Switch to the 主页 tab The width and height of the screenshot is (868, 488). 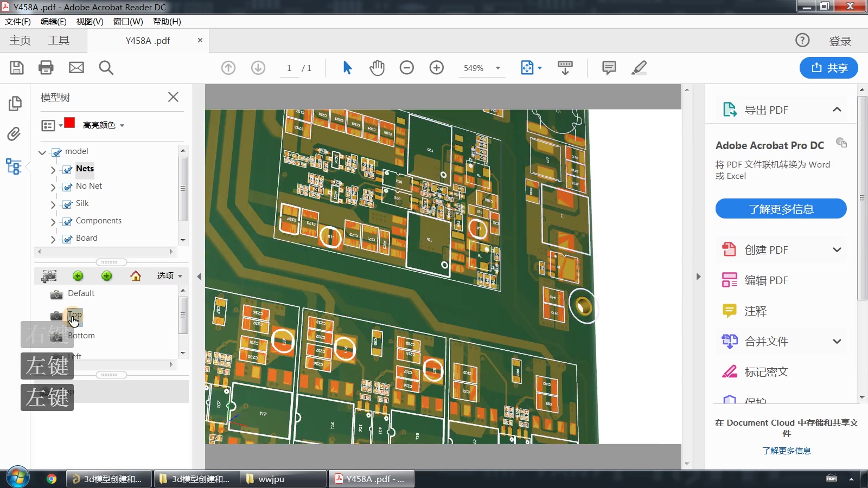(x=20, y=41)
